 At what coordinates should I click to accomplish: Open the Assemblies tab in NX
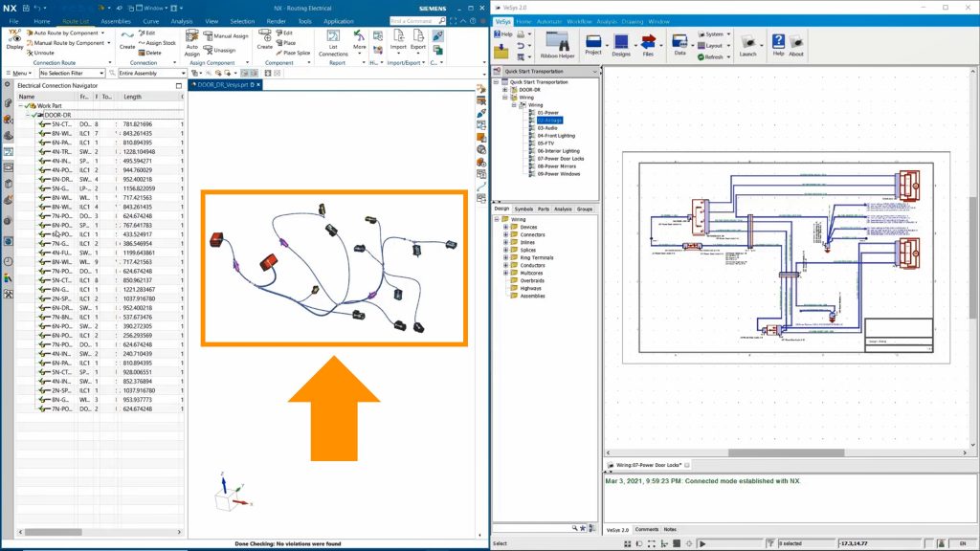[116, 21]
